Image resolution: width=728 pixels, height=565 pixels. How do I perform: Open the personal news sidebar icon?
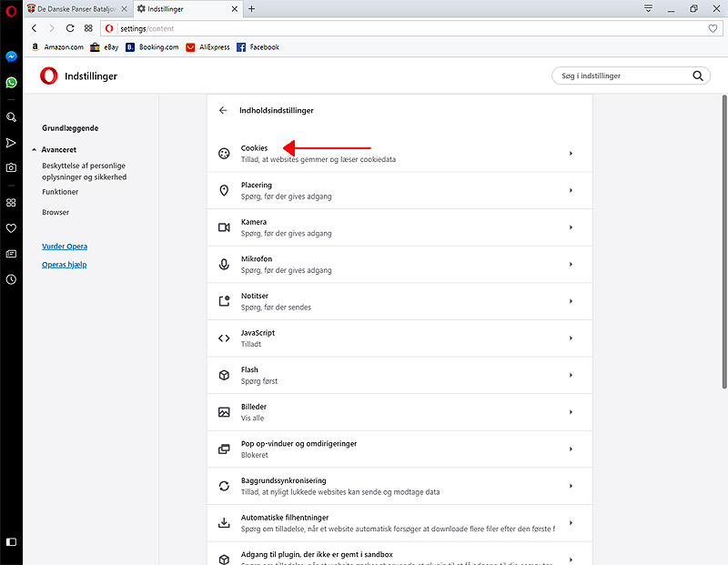[11, 254]
